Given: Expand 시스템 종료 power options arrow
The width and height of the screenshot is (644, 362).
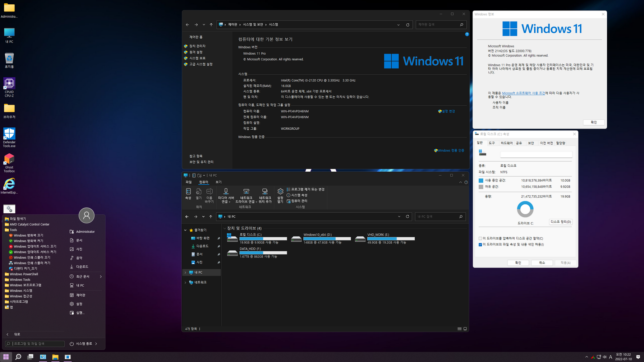Looking at the screenshot, I should pyautogui.click(x=96, y=344).
